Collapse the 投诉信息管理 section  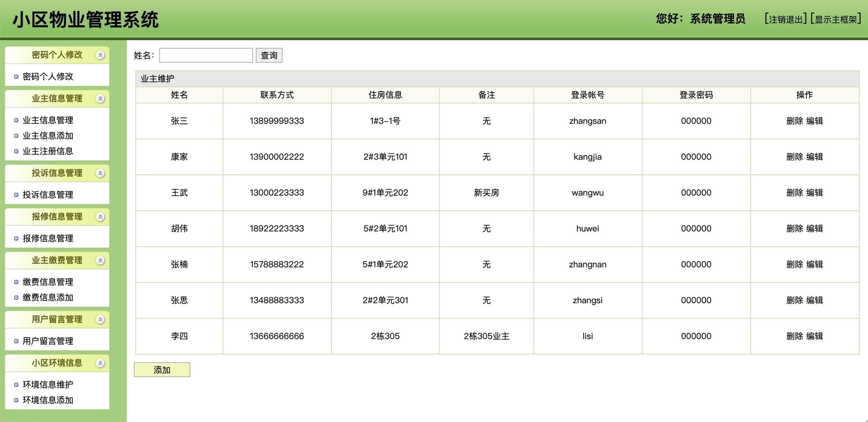click(100, 173)
